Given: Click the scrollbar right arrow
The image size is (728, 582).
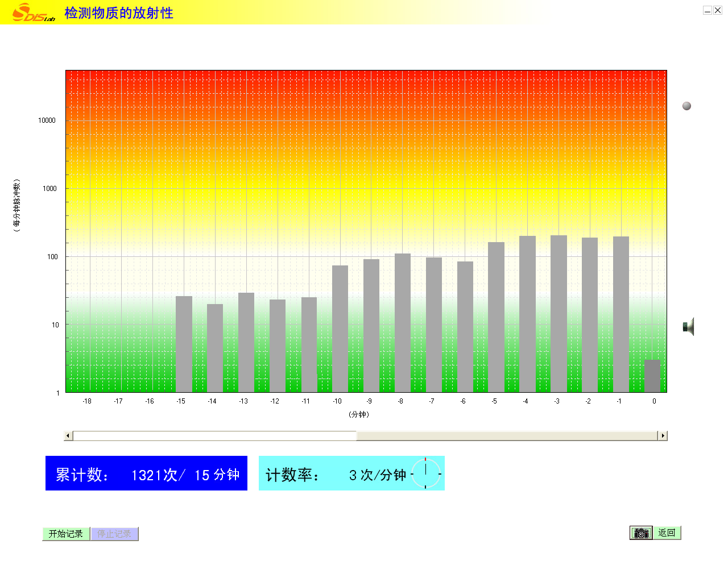Looking at the screenshot, I should coord(663,436).
